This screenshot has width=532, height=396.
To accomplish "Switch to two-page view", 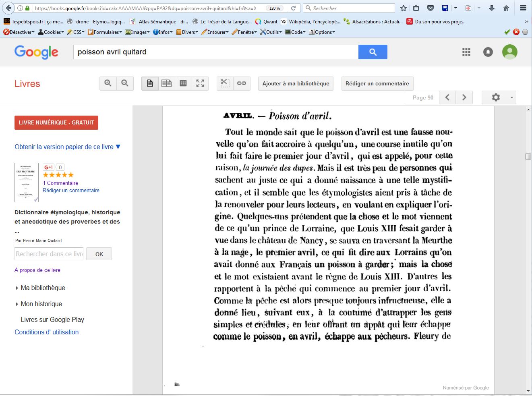I will pyautogui.click(x=166, y=83).
